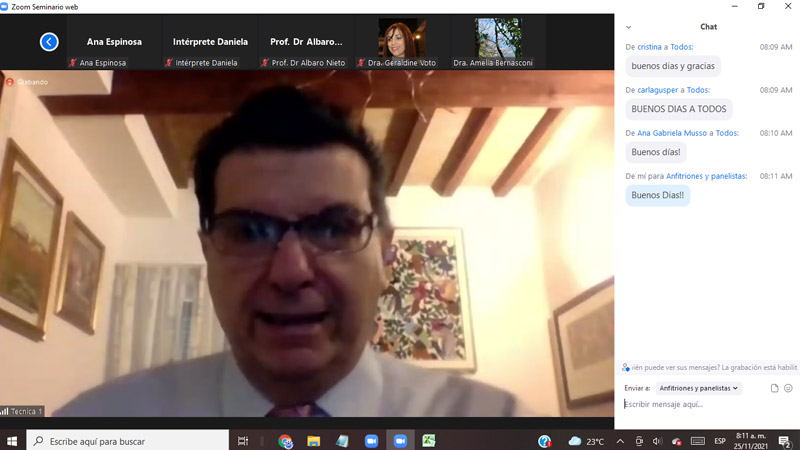Click the cloud sync error tray icon
800x450 pixels.
[677, 441]
